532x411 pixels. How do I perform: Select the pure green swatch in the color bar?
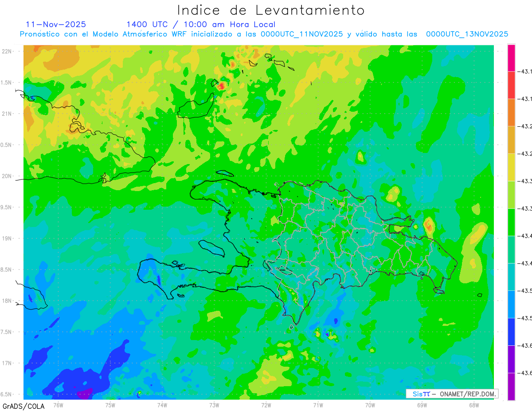point(511,222)
